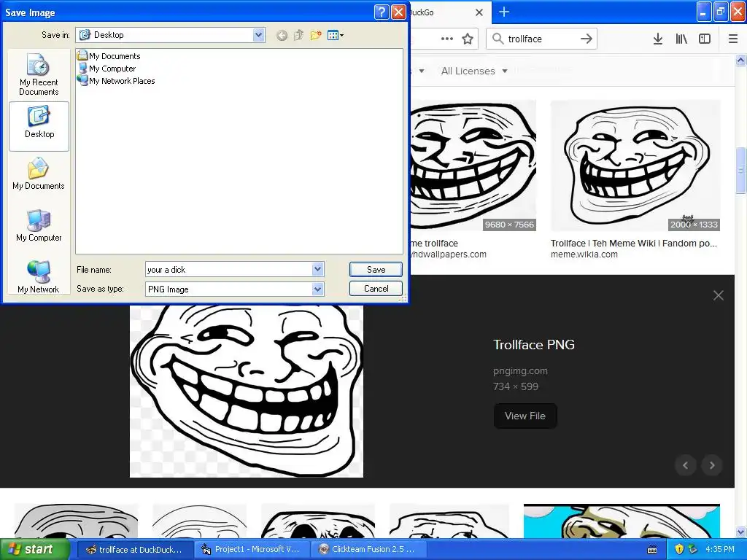Open Firefox hamburger menu
This screenshot has height=560, width=747.
tap(733, 39)
